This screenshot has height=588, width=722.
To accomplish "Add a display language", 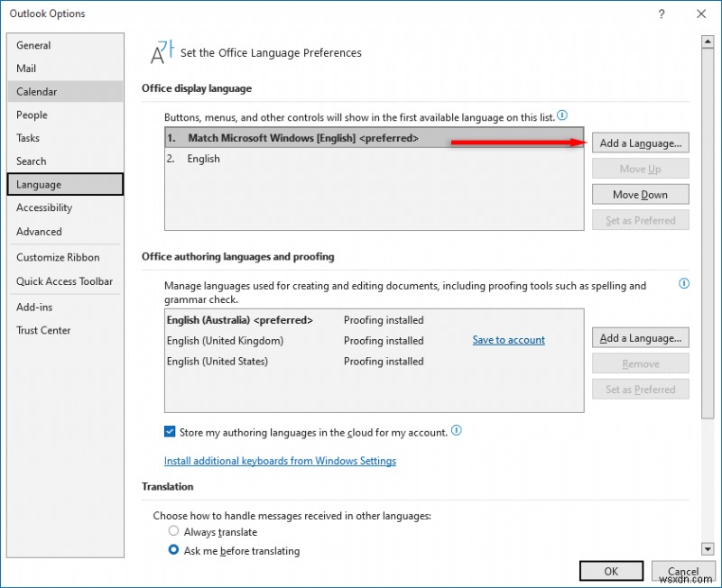I will [640, 143].
